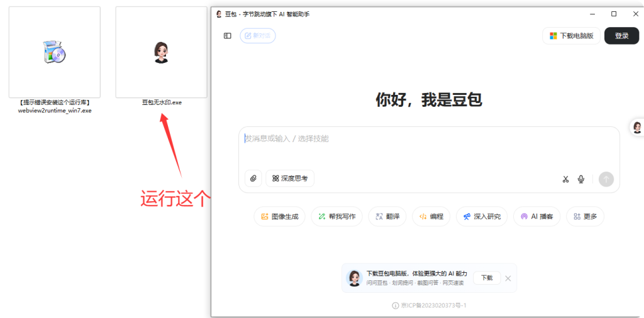Viewport: 644px width, 318px height.
Task: Click the attachment paperclip icon
Action: 253,178
